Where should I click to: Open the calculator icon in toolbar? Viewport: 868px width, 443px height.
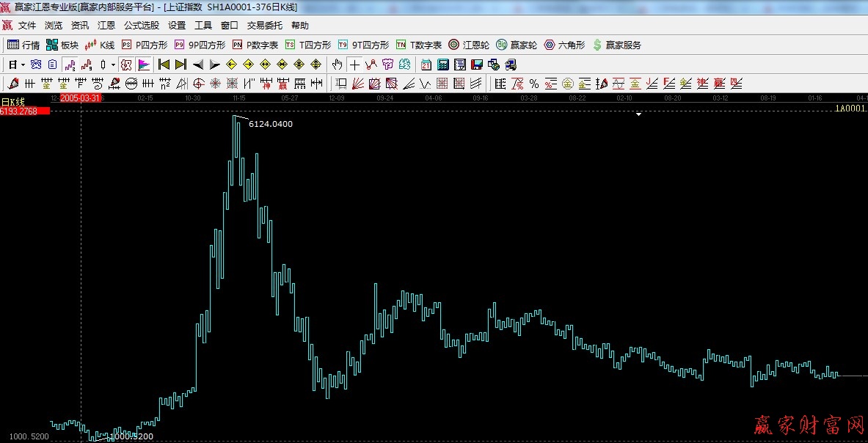pyautogui.click(x=442, y=65)
